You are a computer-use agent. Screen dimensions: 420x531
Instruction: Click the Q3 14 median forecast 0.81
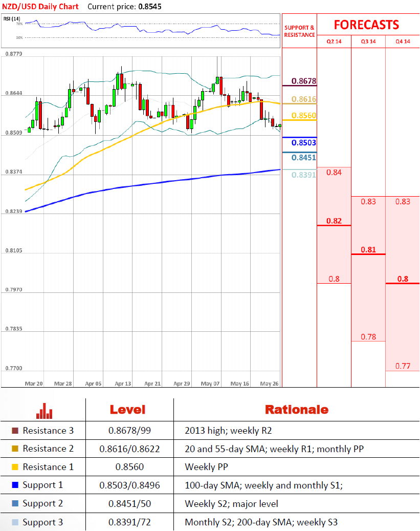368,249
